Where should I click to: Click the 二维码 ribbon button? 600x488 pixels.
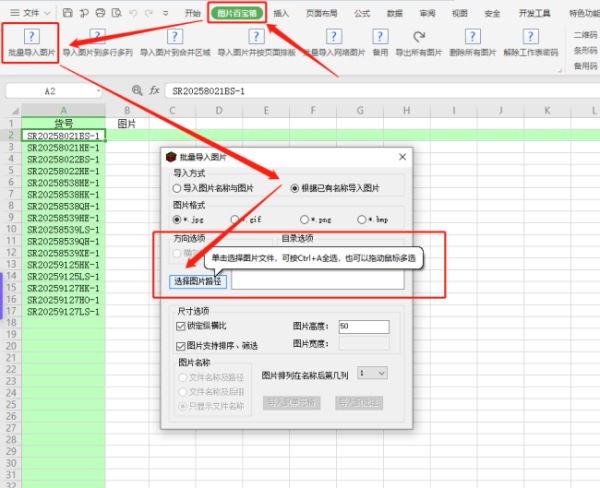pyautogui.click(x=585, y=35)
